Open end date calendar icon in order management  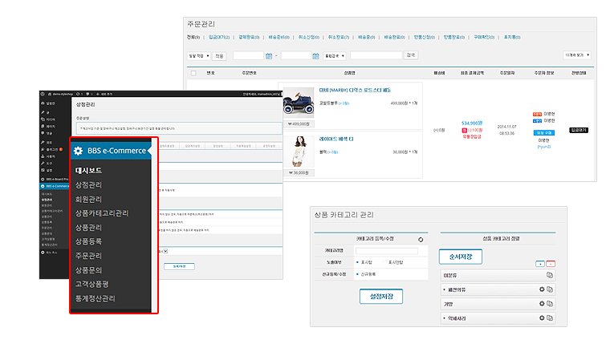coord(316,56)
